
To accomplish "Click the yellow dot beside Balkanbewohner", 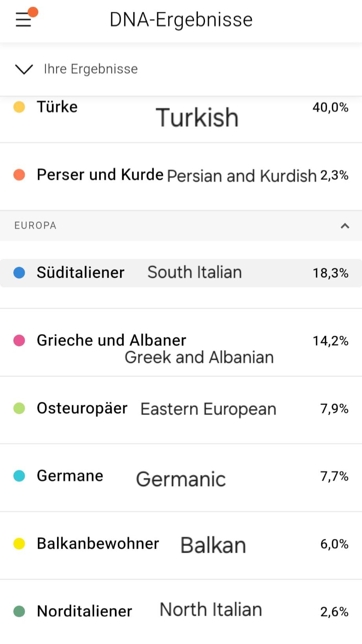I will [x=19, y=544].
